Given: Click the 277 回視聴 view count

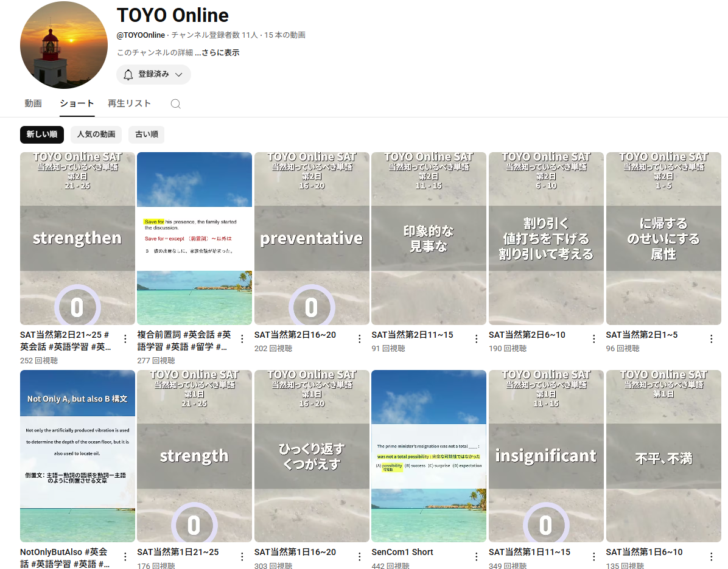Looking at the screenshot, I should click(x=156, y=361).
